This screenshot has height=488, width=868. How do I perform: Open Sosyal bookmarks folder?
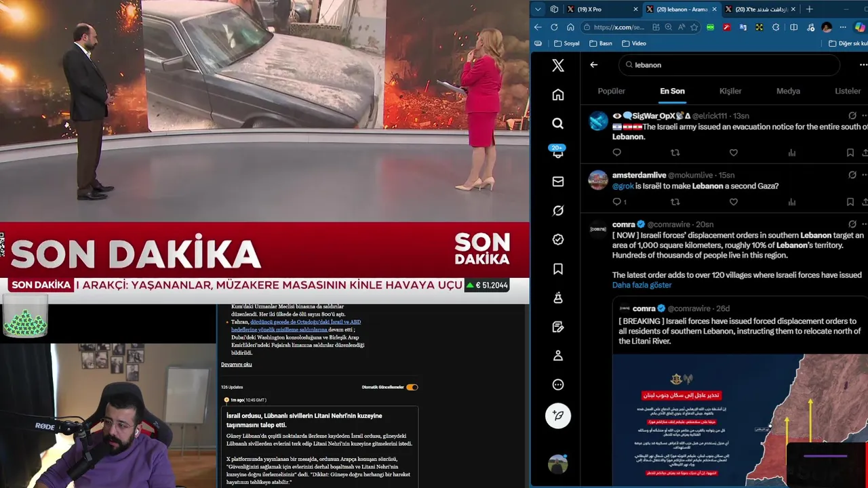point(567,43)
